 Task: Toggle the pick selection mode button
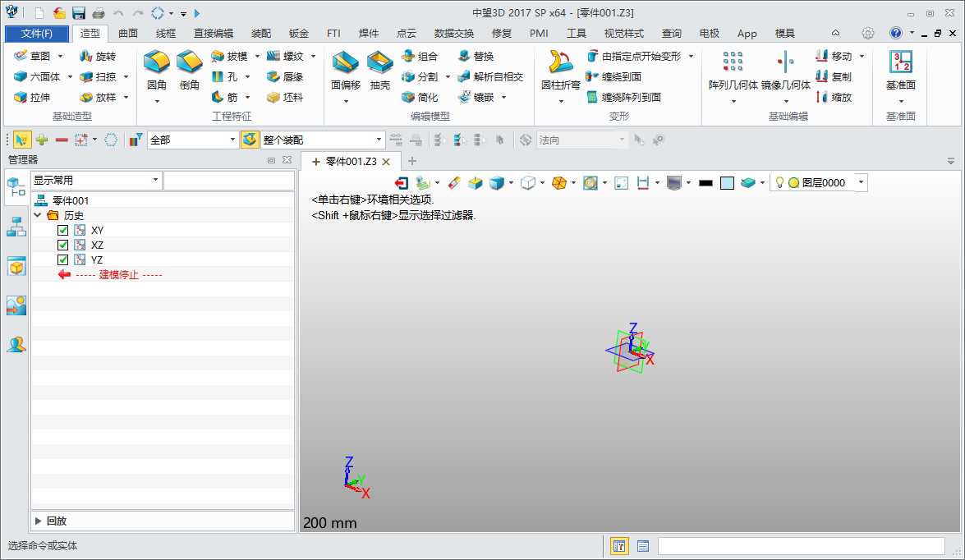coord(21,140)
